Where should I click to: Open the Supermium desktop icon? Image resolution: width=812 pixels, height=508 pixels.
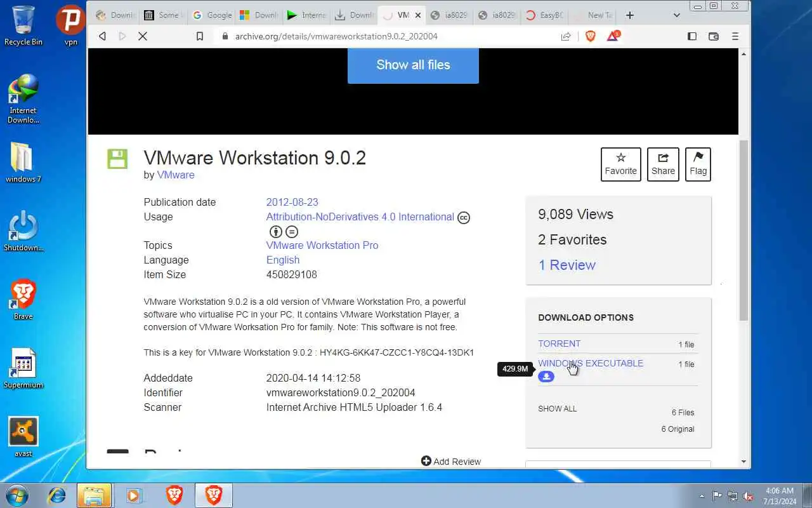click(x=23, y=368)
